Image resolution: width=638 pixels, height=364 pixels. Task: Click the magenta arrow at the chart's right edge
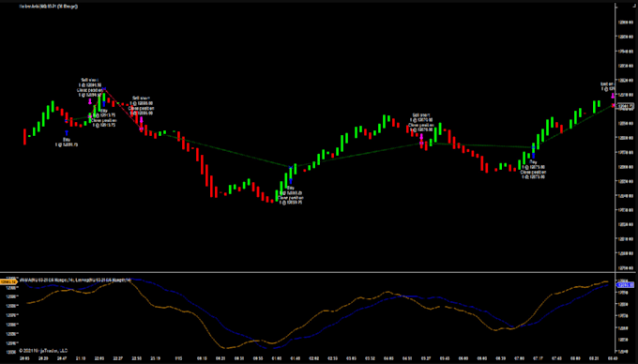[x=613, y=96]
